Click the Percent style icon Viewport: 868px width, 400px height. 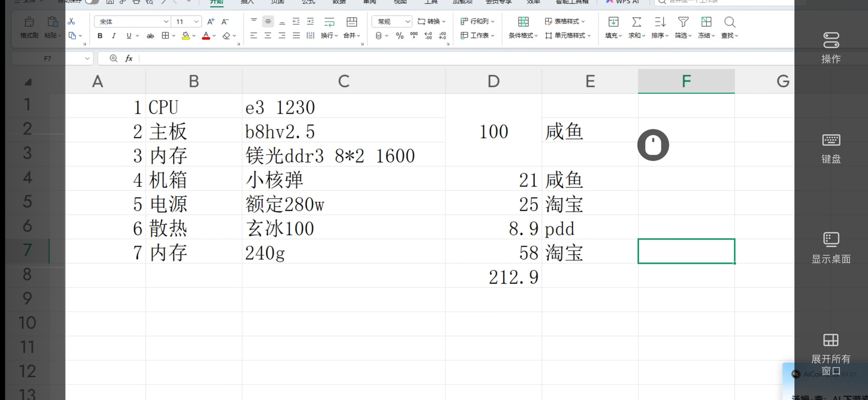(400, 35)
